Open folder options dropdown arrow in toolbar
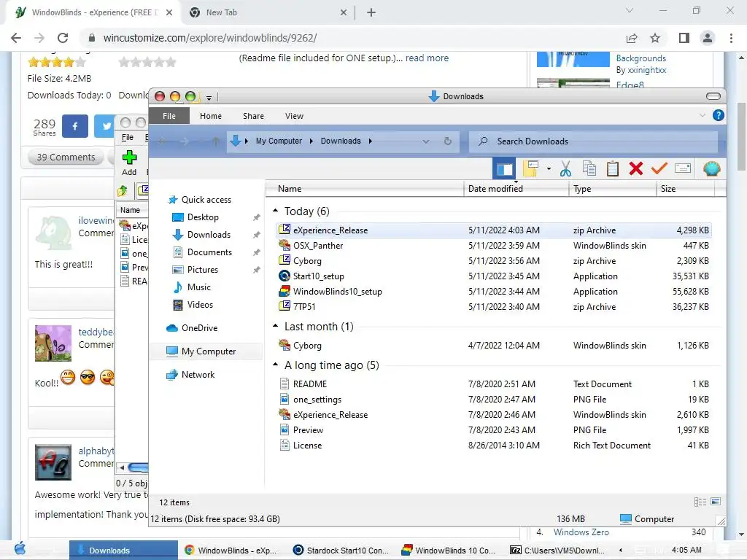Image resolution: width=747 pixels, height=560 pixels. (549, 169)
